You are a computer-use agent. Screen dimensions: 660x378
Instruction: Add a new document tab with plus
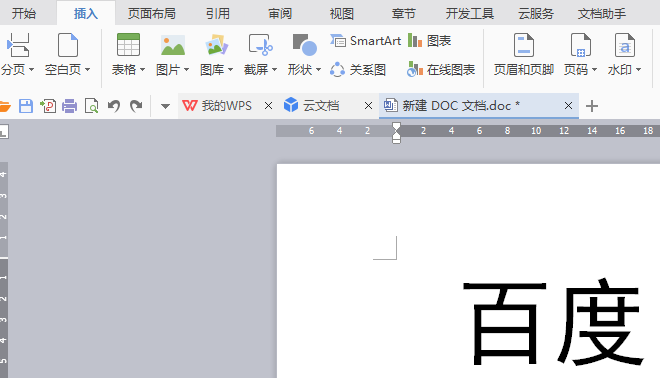pos(592,106)
